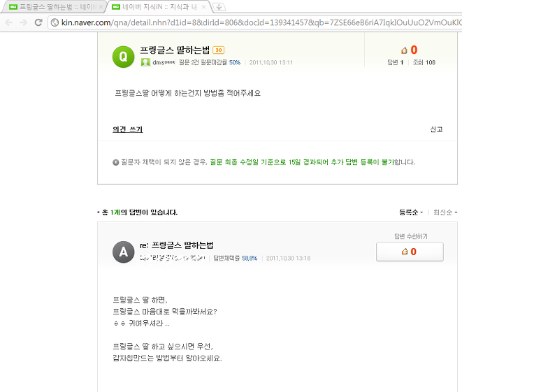
Task: Close the 네이버 지식iN tab
Action: pyautogui.click(x=203, y=7)
